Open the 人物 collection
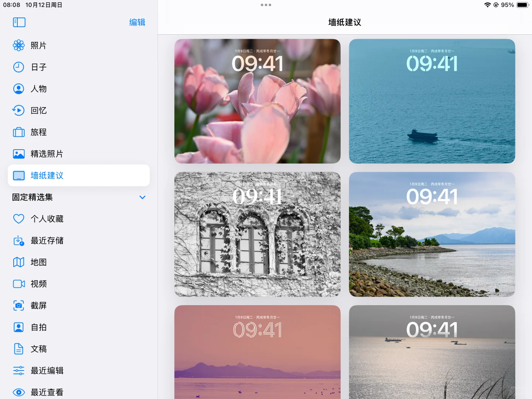The image size is (532, 399). point(79,89)
